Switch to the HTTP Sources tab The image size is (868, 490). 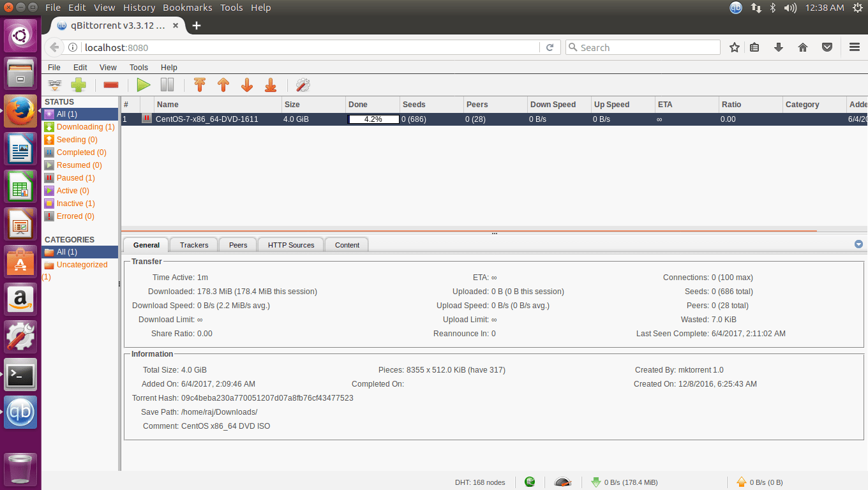click(x=291, y=245)
